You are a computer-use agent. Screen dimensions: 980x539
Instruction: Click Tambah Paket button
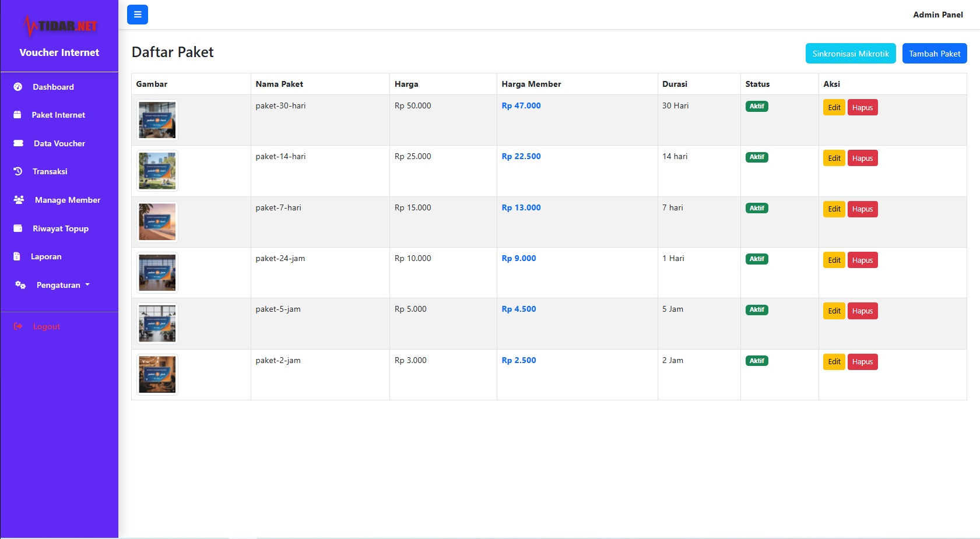click(x=935, y=54)
